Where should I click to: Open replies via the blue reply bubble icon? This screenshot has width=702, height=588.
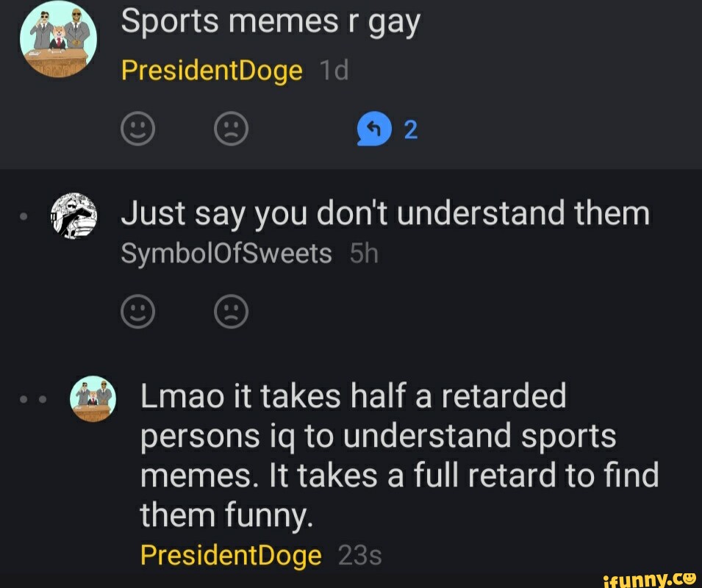pos(374,129)
